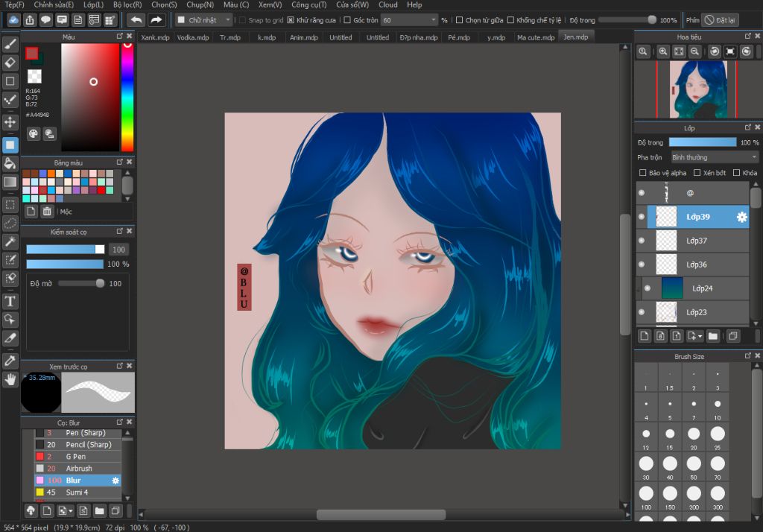Switch to the Ma cute.mdp tab

(535, 37)
